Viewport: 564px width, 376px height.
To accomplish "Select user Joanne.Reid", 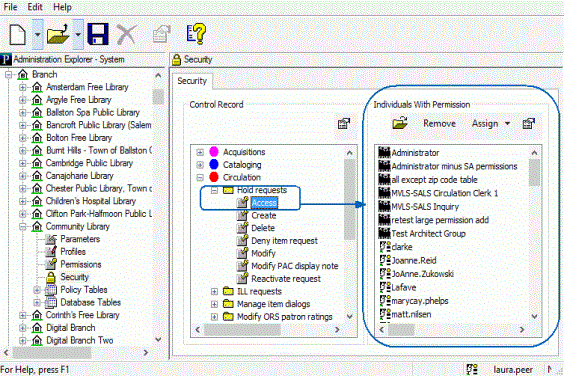I will coord(414,261).
